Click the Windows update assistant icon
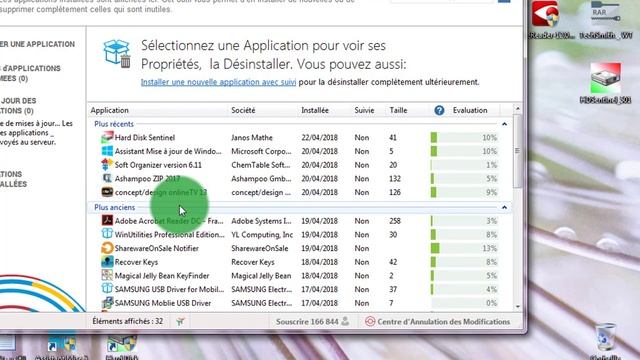640x360 pixels. click(x=107, y=151)
